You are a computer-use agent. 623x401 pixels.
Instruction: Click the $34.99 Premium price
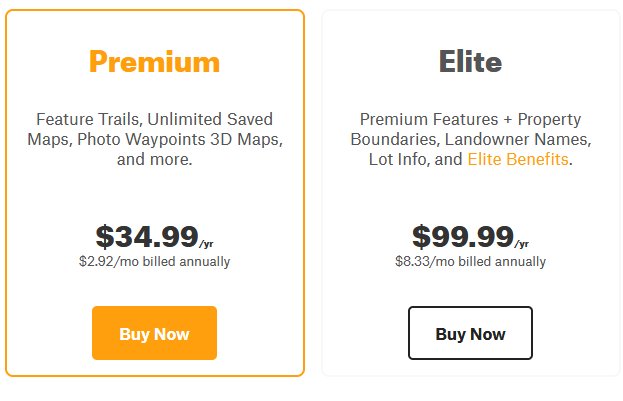[x=147, y=236]
